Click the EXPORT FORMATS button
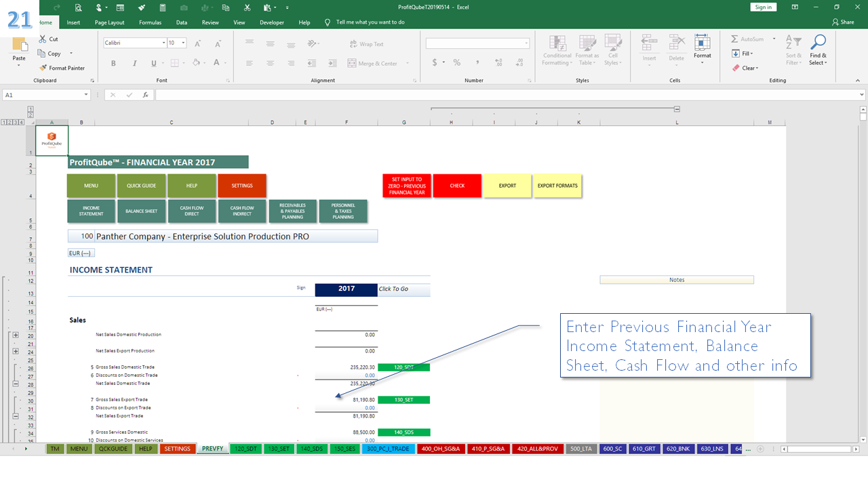Screen dimensions: 868x488 [557, 186]
